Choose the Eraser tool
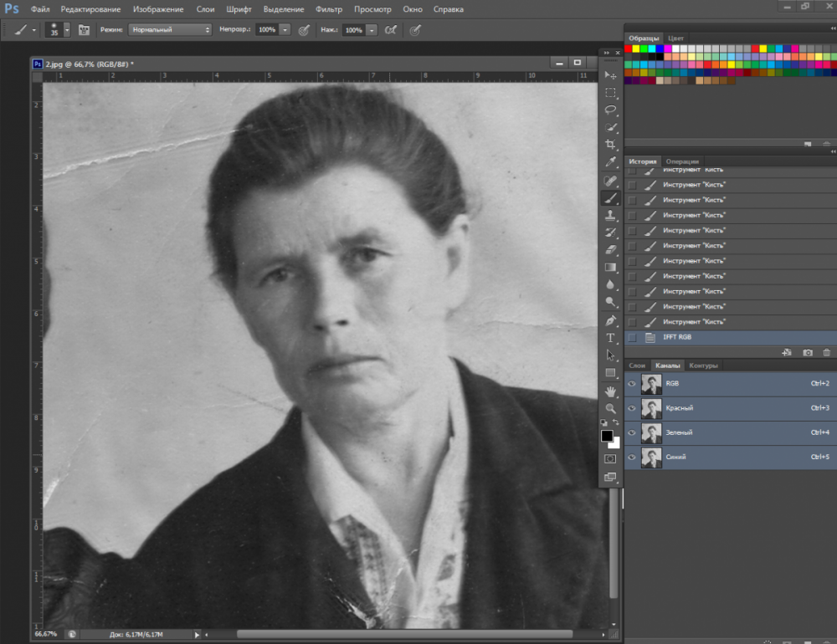This screenshot has width=837, height=644. 610,249
